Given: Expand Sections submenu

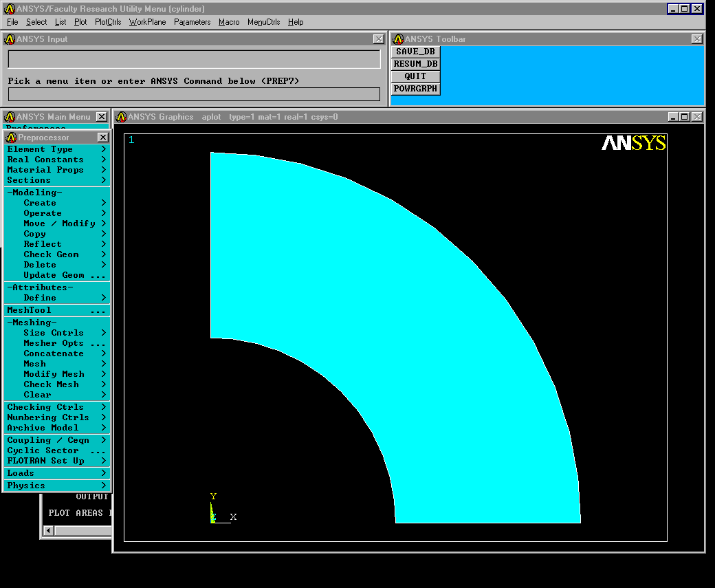Looking at the screenshot, I should [57, 180].
